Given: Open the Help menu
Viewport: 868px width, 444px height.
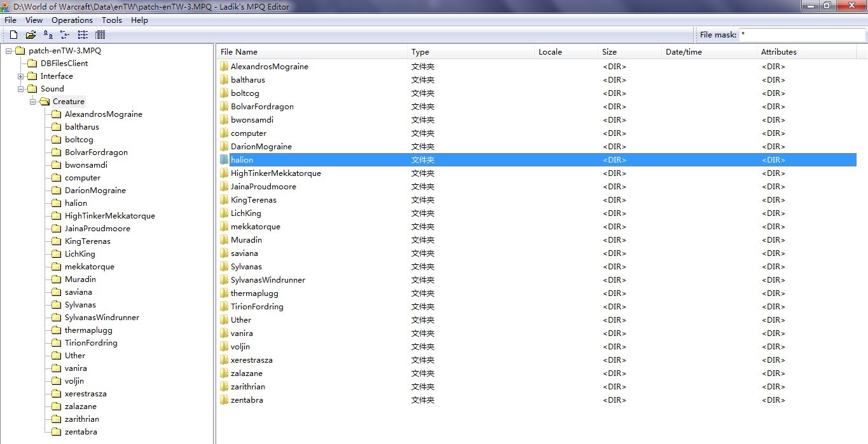Looking at the screenshot, I should (139, 20).
